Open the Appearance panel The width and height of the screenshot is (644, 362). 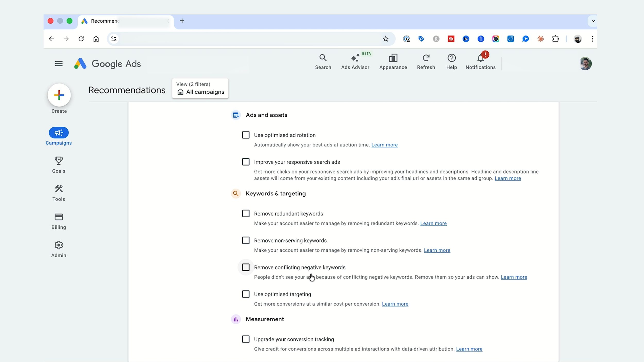[393, 62]
